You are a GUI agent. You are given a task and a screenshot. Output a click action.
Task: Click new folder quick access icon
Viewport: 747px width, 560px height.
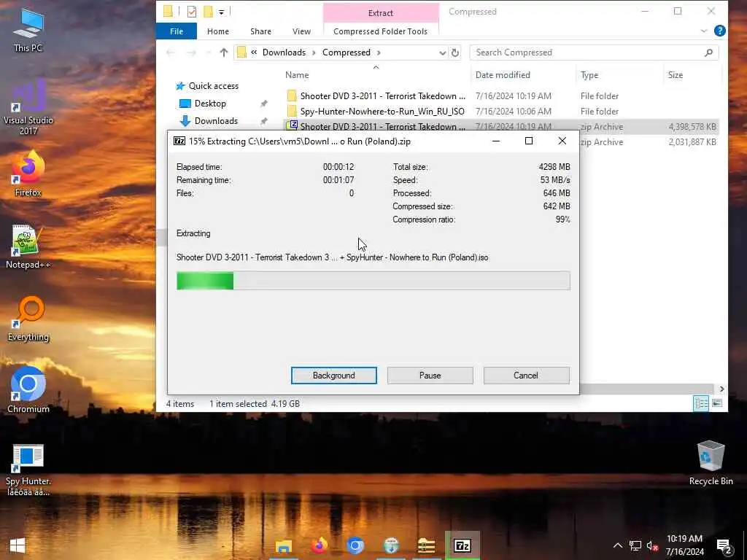tap(208, 12)
